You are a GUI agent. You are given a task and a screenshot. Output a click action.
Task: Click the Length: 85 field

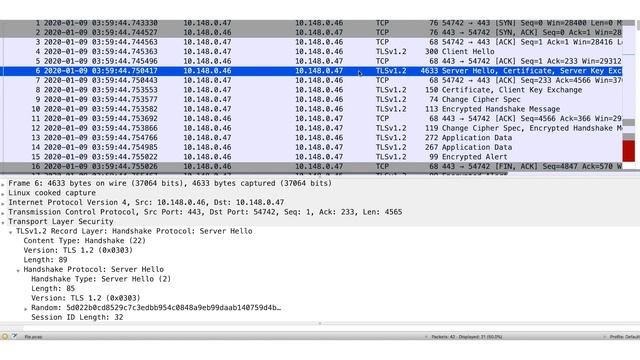[x=53, y=289]
